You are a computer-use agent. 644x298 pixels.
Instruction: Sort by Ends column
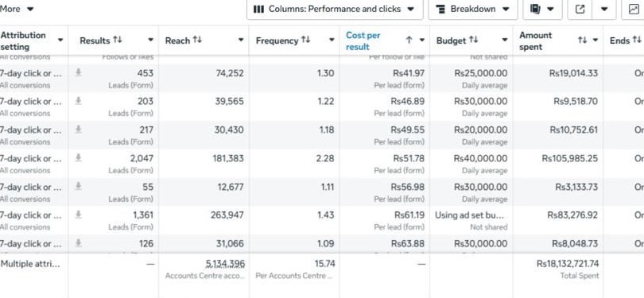[x=637, y=40]
